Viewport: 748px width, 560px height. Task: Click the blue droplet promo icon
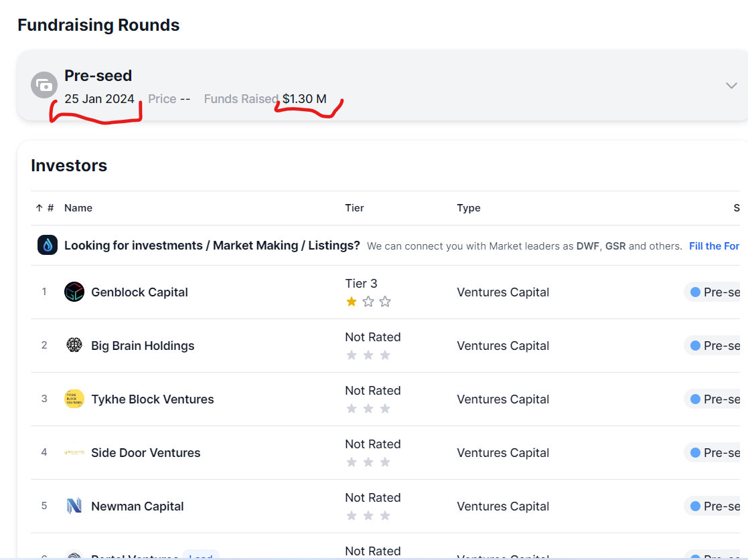coord(48,246)
